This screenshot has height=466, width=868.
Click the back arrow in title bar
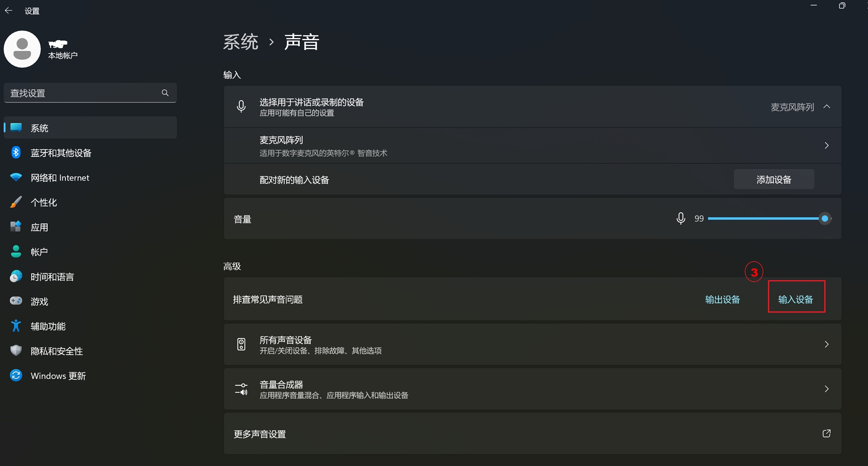pyautogui.click(x=8, y=10)
